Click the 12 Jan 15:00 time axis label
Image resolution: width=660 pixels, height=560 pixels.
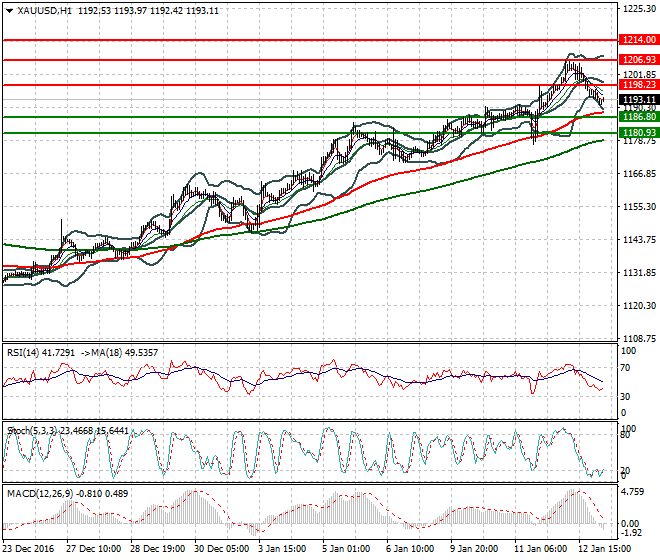click(x=604, y=549)
